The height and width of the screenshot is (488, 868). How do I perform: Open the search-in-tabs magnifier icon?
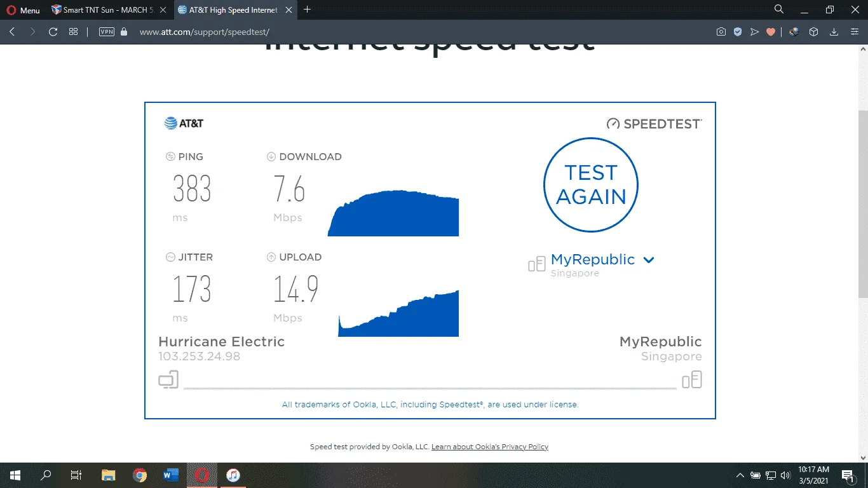(x=779, y=10)
